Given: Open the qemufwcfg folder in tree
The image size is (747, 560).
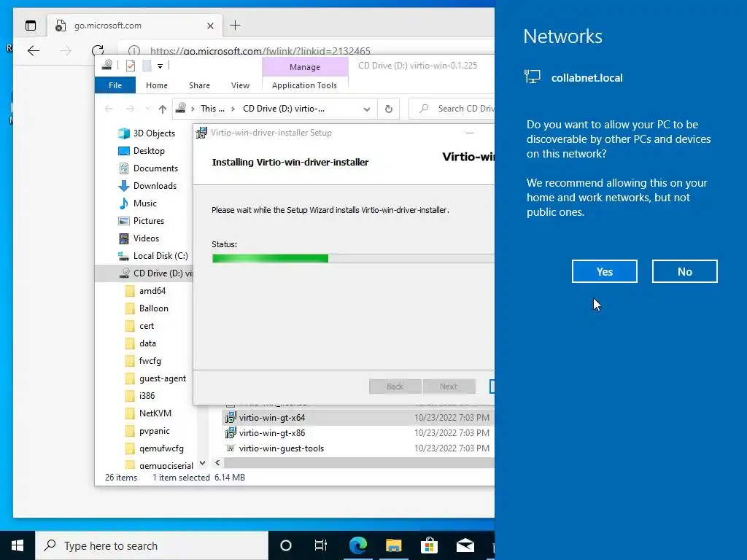Looking at the screenshot, I should (155, 448).
